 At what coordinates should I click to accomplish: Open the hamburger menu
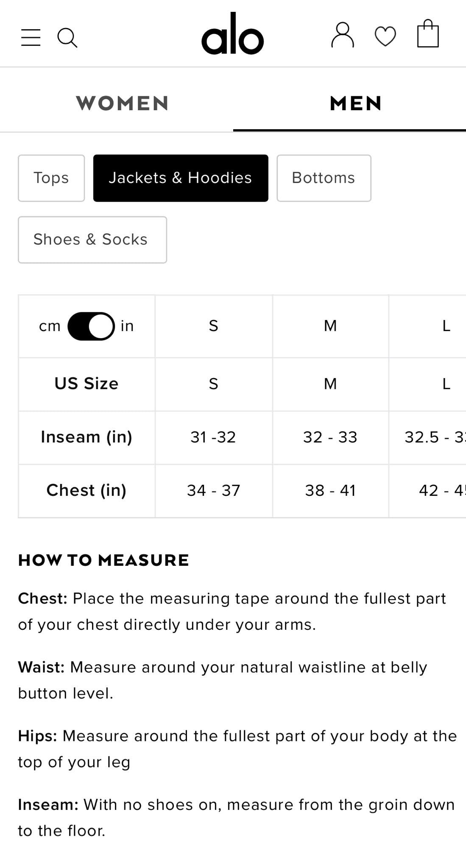pyautogui.click(x=31, y=38)
